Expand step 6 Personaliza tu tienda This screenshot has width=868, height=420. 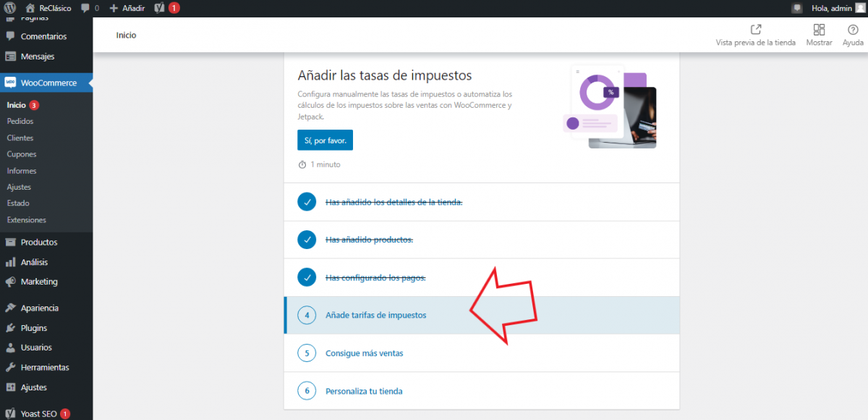pyautogui.click(x=364, y=391)
